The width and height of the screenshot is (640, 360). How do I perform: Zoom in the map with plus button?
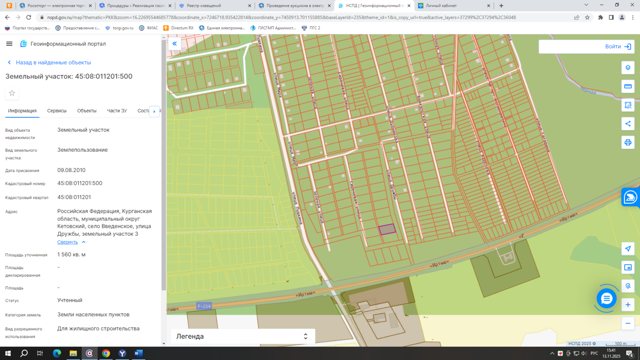(628, 304)
